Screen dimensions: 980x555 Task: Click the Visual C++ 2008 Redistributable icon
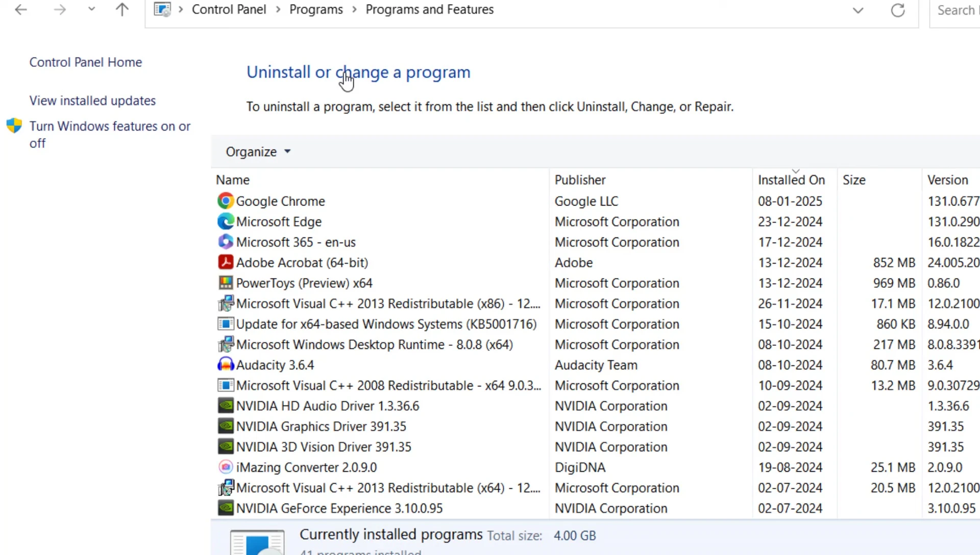(226, 385)
